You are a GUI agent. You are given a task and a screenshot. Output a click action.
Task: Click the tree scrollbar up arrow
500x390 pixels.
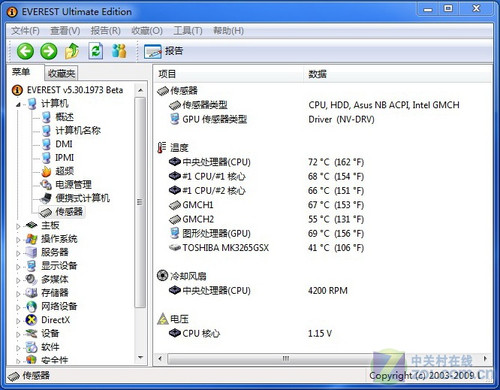click(140, 90)
